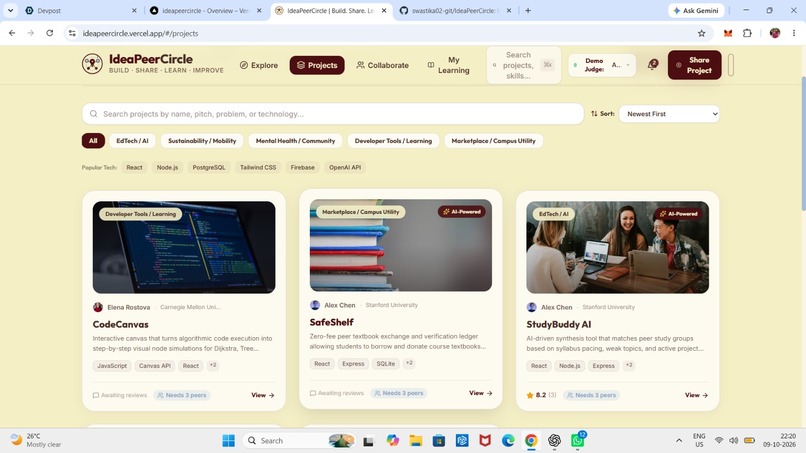Open the Explore page
806x453 pixels.
259,65
